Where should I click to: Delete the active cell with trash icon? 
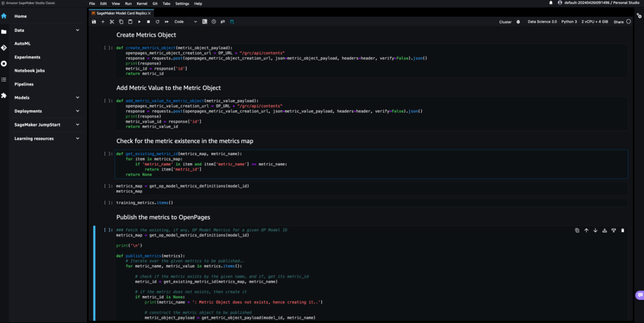(623, 231)
